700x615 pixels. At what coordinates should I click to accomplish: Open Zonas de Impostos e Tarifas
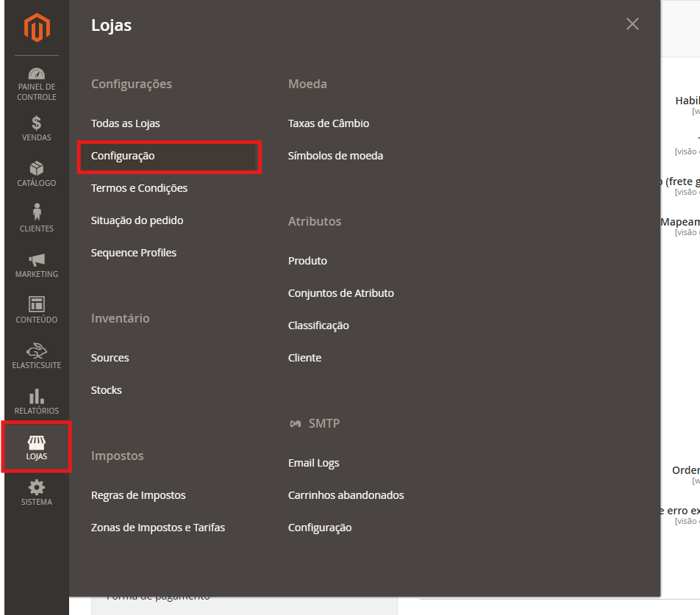157,528
